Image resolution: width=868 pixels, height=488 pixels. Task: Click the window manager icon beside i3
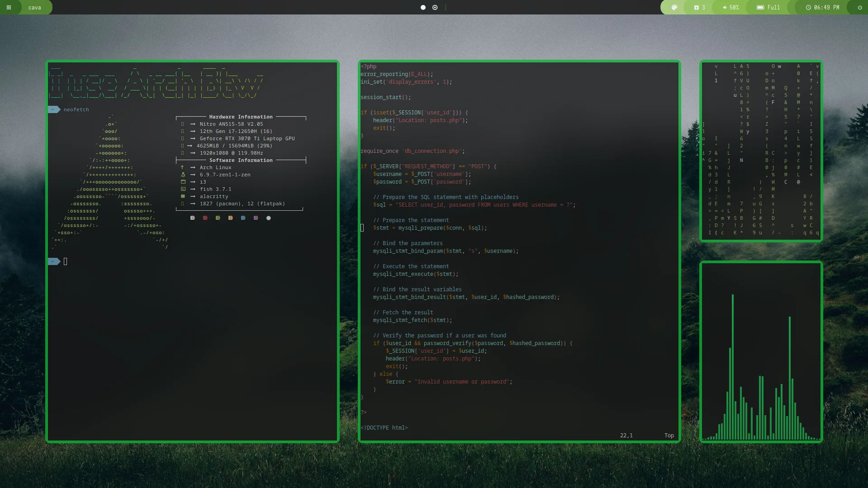coord(183,182)
